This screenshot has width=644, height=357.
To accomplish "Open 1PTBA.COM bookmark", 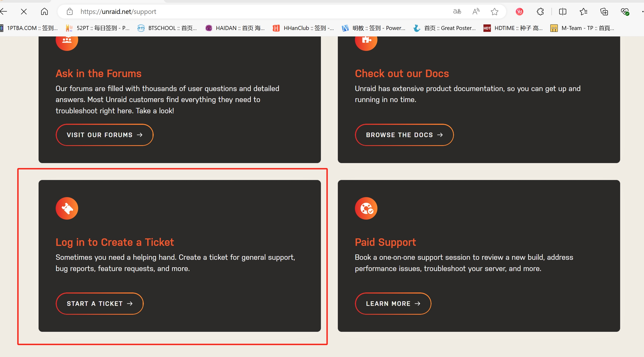I will point(29,28).
